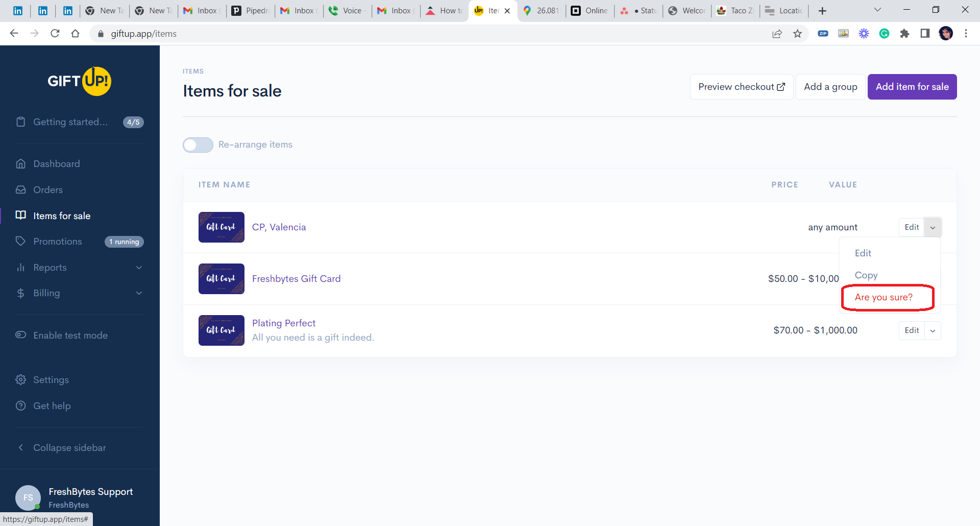Open the Promotions page
Viewport: 980px width, 526px height.
click(57, 242)
